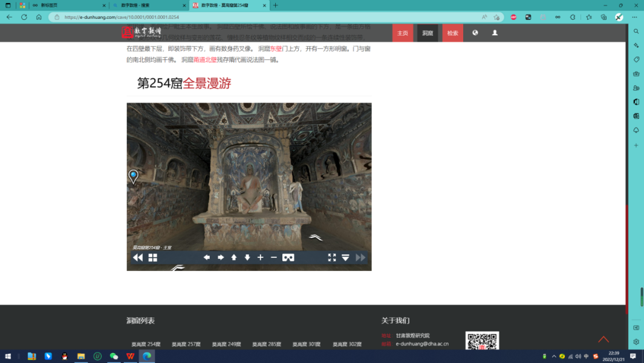Open the 莫高窟 257窟 link
Screen dimensions: 644x363
click(x=186, y=344)
